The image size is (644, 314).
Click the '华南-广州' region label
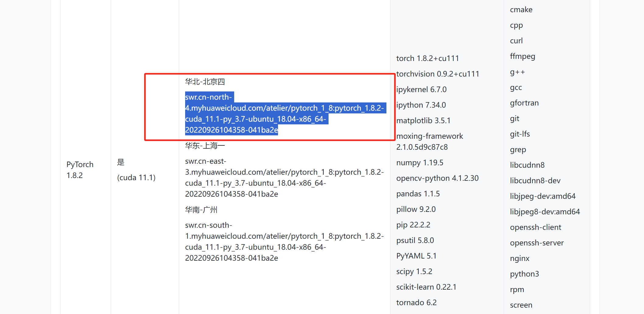tap(201, 210)
